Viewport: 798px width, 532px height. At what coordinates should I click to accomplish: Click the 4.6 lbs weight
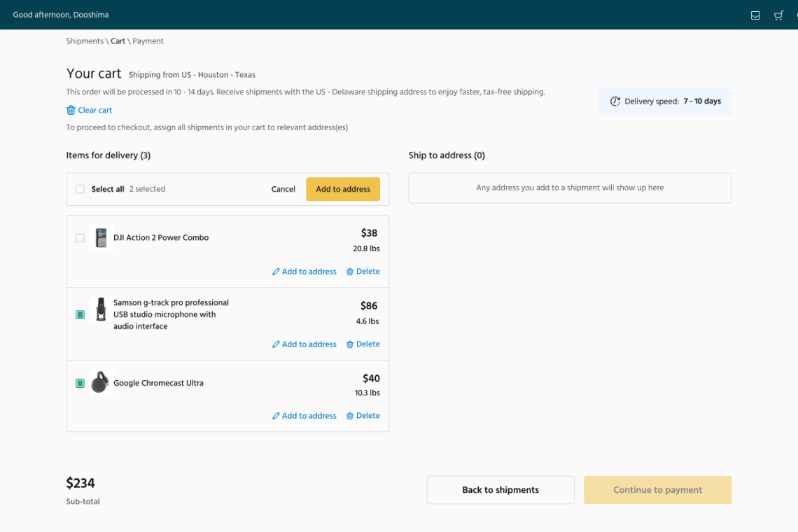[367, 321]
